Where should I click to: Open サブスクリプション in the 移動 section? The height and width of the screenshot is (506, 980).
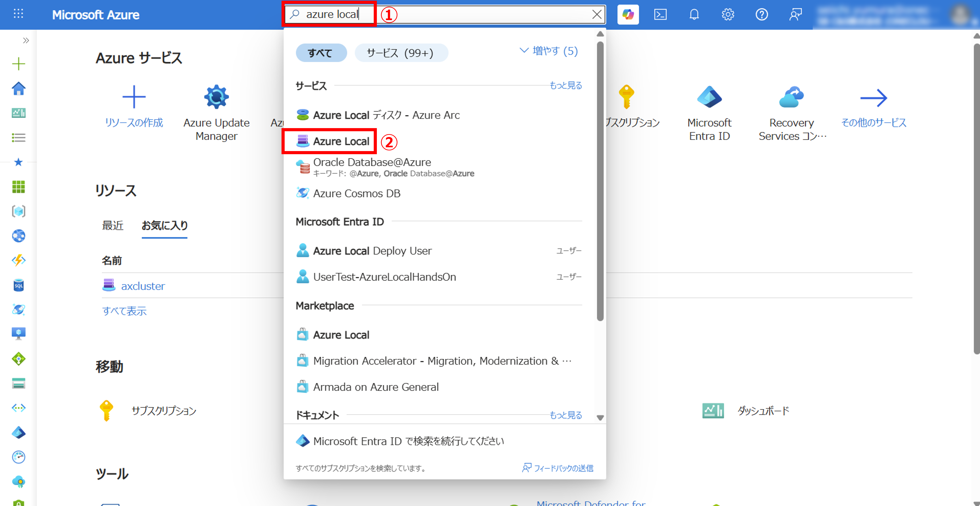148,410
